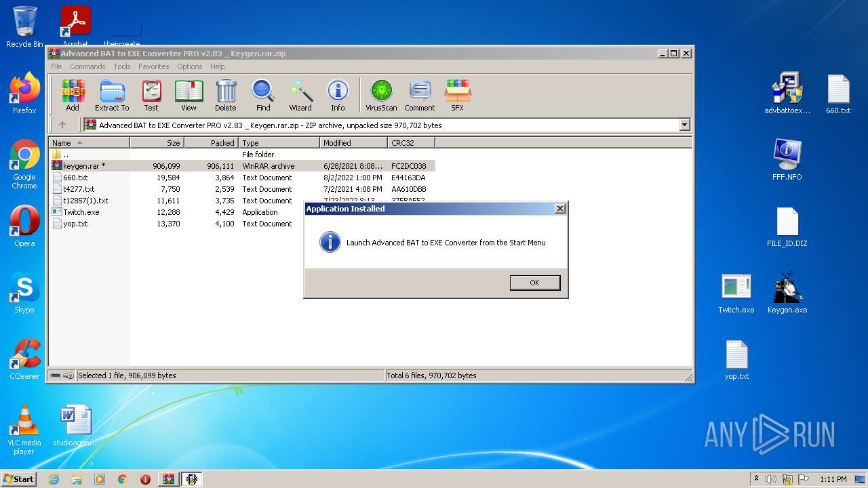The height and width of the screenshot is (488, 868).
Task: Expand the archive path dropdown arrow
Action: click(684, 125)
